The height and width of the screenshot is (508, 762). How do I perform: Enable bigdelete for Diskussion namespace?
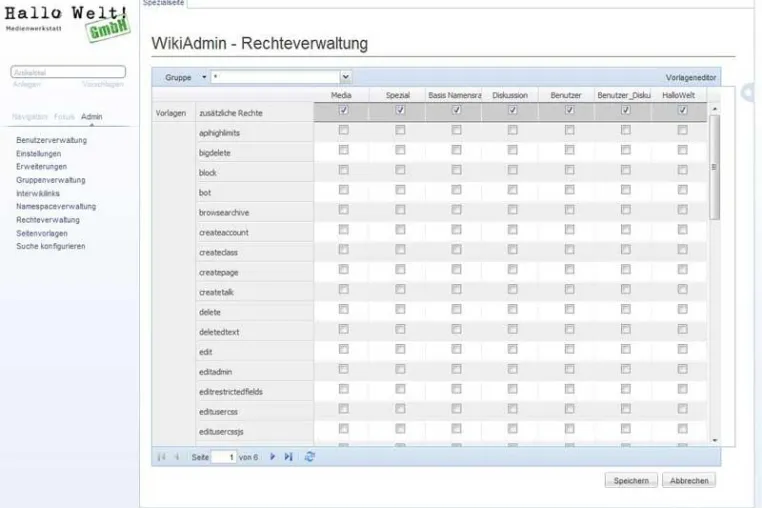513,150
